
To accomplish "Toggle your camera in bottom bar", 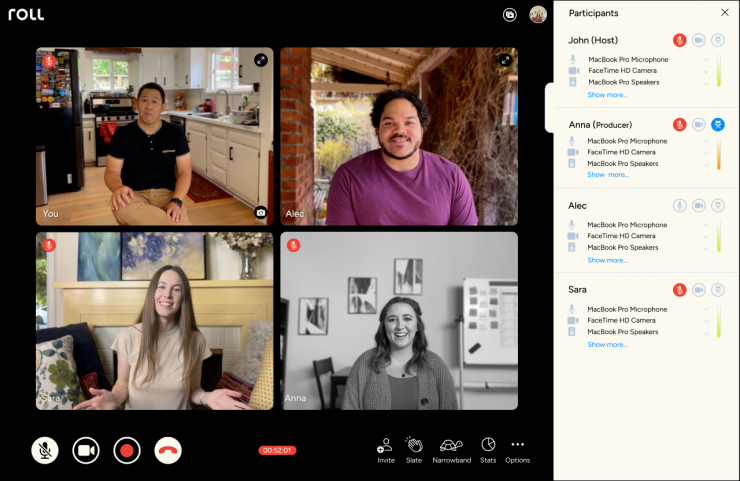I will [x=86, y=450].
